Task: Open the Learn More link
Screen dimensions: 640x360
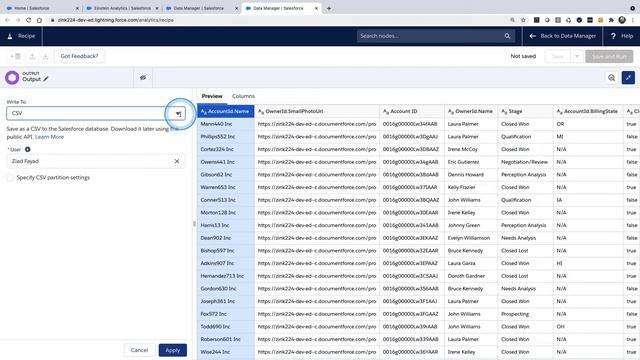Action: click(x=49, y=137)
